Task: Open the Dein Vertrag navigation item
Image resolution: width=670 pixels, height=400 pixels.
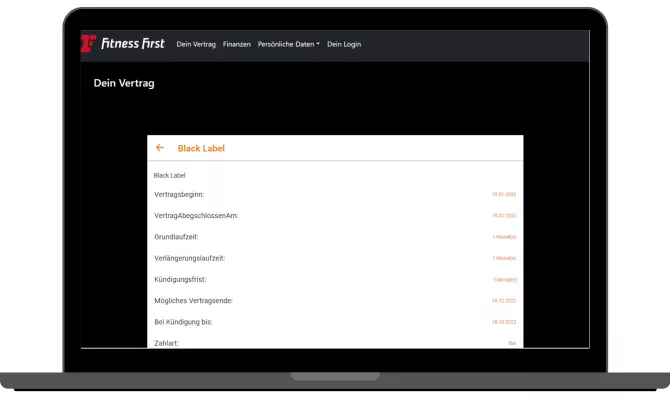Action: [x=196, y=45]
